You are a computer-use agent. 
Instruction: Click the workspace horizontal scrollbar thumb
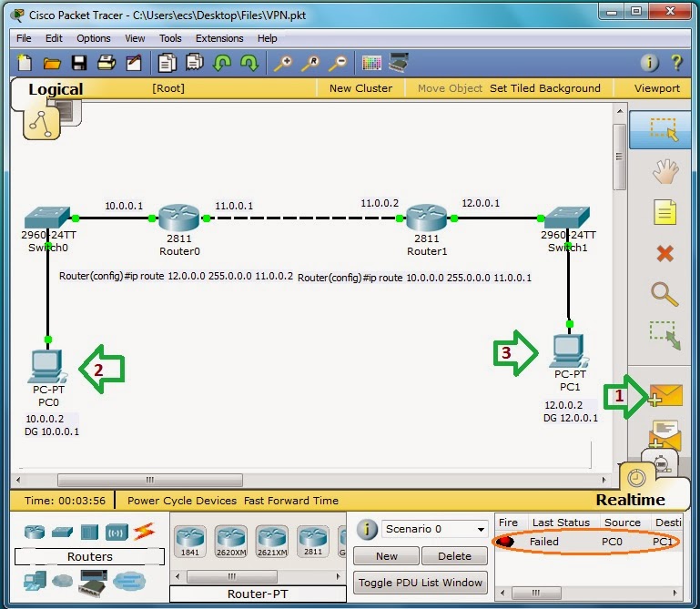[x=150, y=480]
